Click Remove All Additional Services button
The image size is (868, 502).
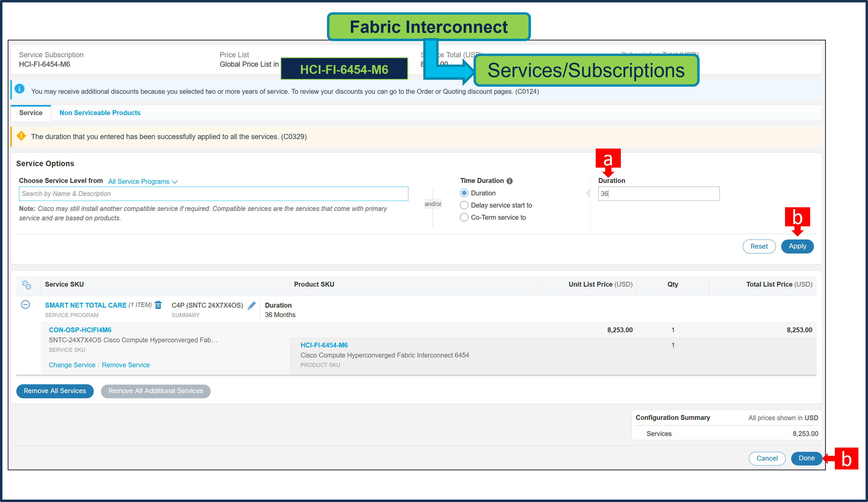(156, 391)
